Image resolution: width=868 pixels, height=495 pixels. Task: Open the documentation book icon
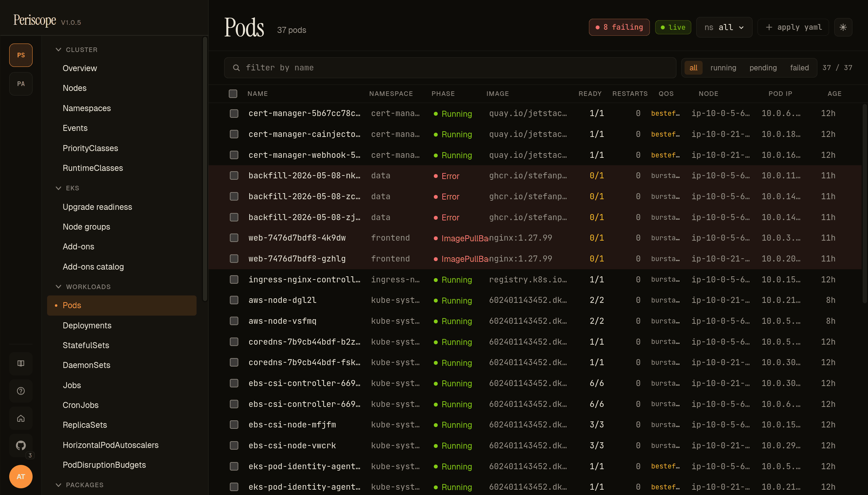coord(21,363)
